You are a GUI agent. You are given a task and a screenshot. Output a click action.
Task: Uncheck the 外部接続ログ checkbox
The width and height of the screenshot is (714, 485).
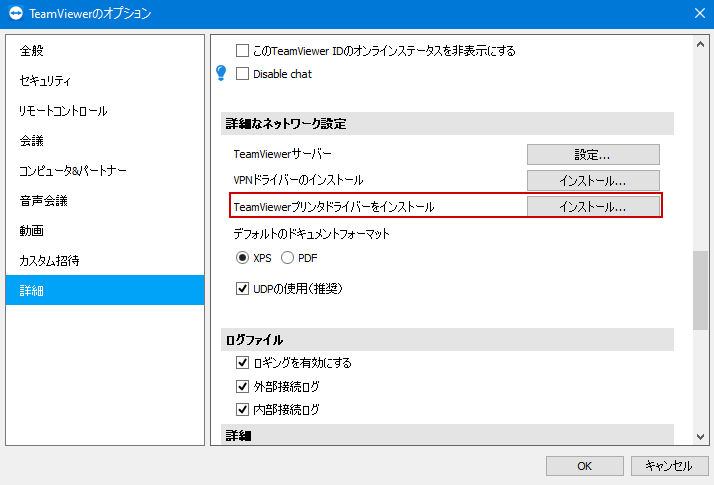pos(242,386)
